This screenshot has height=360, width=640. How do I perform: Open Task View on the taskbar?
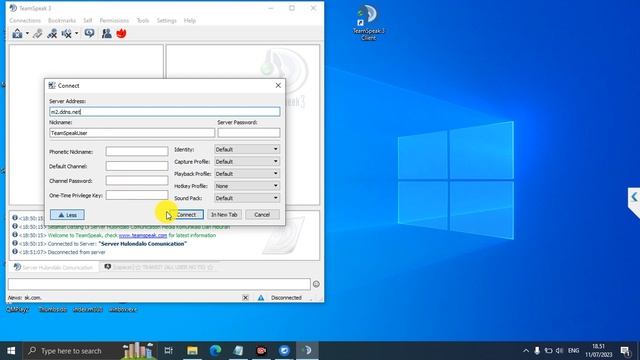[168, 351]
